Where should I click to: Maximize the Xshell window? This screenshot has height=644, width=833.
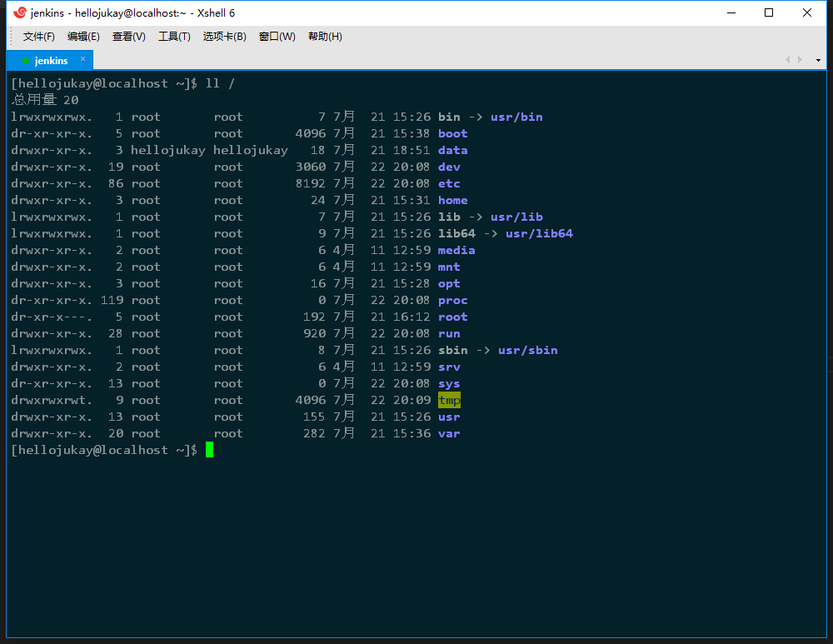click(769, 12)
